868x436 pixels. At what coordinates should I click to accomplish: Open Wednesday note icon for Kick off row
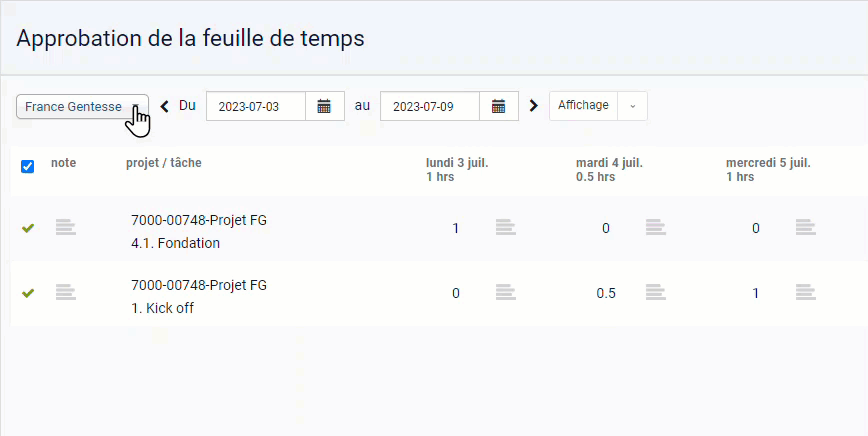coord(806,292)
